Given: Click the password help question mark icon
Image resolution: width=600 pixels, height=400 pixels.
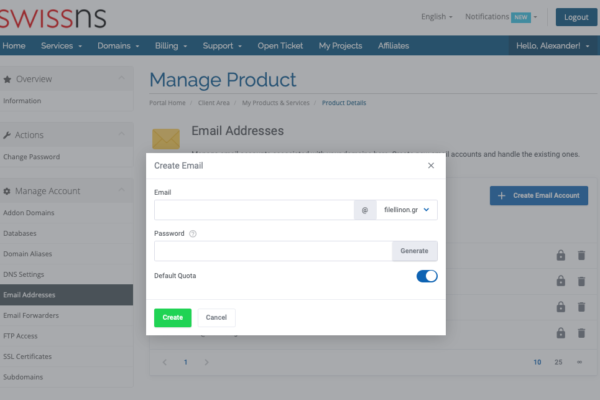Looking at the screenshot, I should coord(192,233).
